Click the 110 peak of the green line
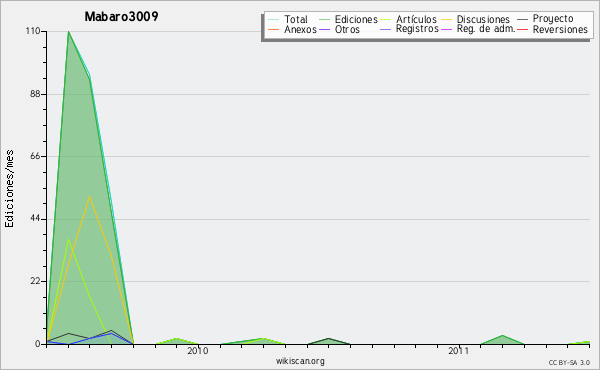The height and width of the screenshot is (370, 600). [68, 32]
